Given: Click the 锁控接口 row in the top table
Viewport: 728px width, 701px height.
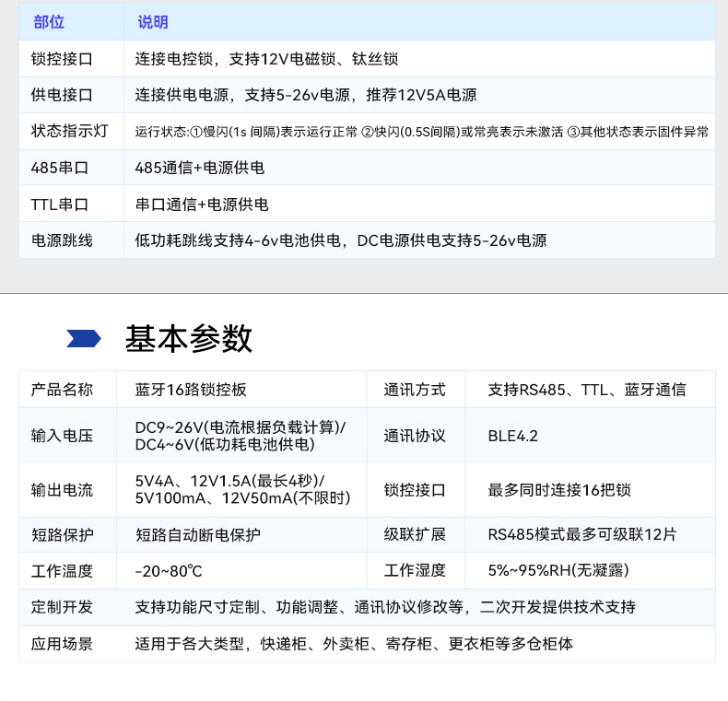Looking at the screenshot, I should pyautogui.click(x=62, y=59).
